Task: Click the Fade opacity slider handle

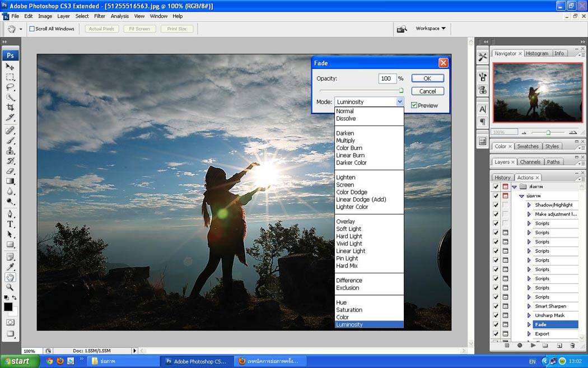Action: click(401, 90)
